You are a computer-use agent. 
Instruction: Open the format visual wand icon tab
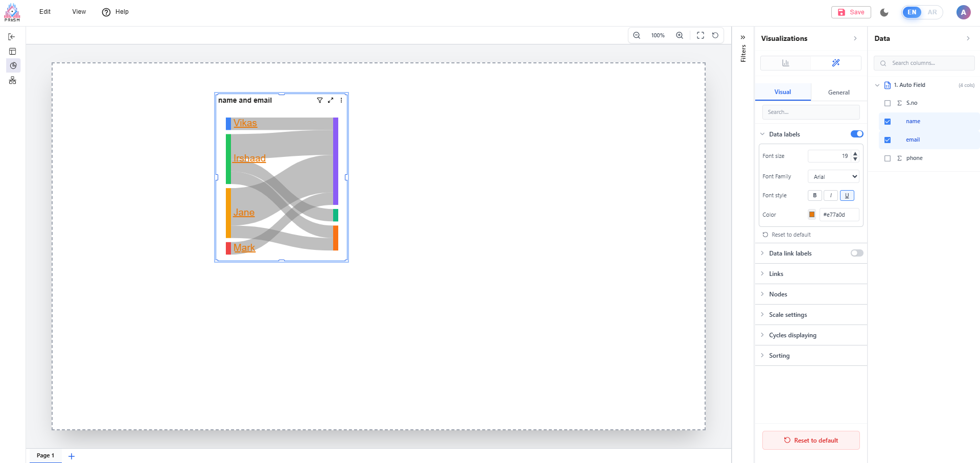pos(836,63)
